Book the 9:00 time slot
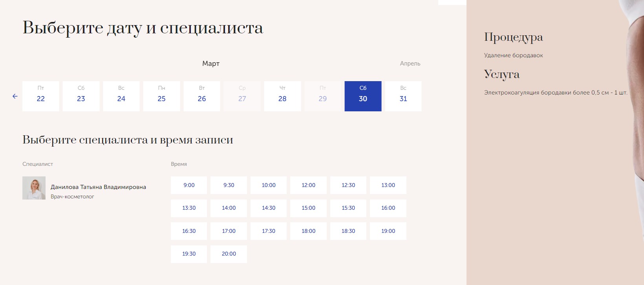 [189, 185]
